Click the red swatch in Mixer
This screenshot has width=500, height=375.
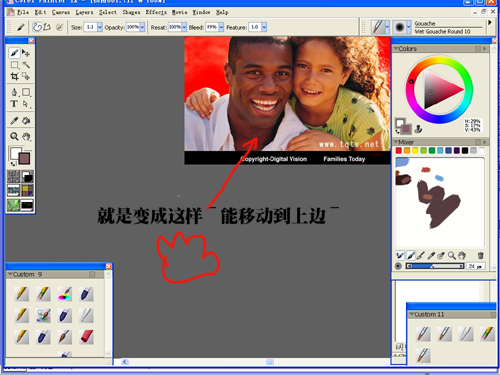pyautogui.click(x=398, y=151)
